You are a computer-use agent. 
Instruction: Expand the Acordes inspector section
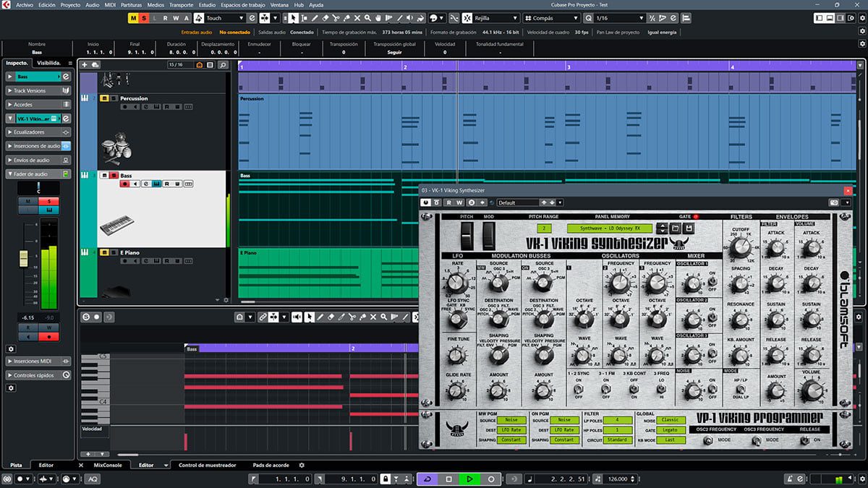[38, 104]
